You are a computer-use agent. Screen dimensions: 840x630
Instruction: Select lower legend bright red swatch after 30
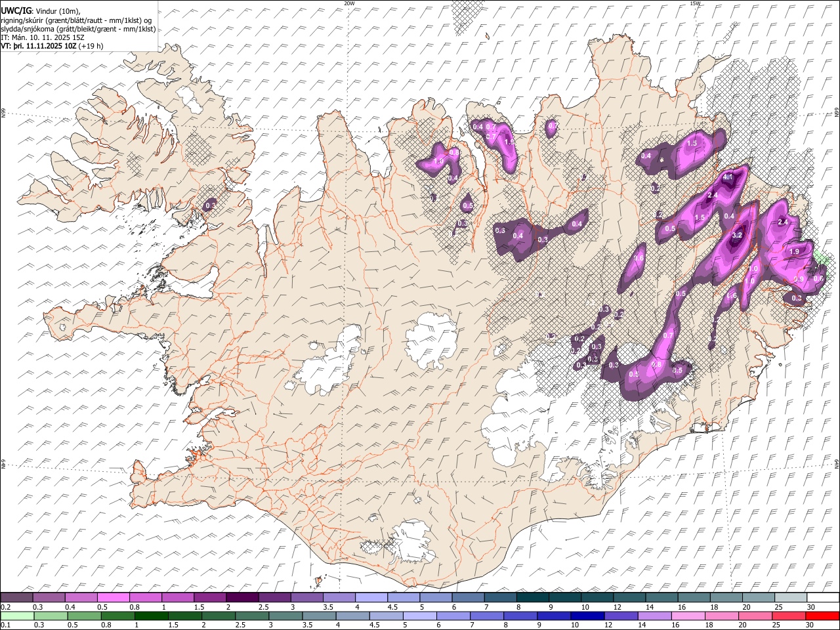(822, 616)
